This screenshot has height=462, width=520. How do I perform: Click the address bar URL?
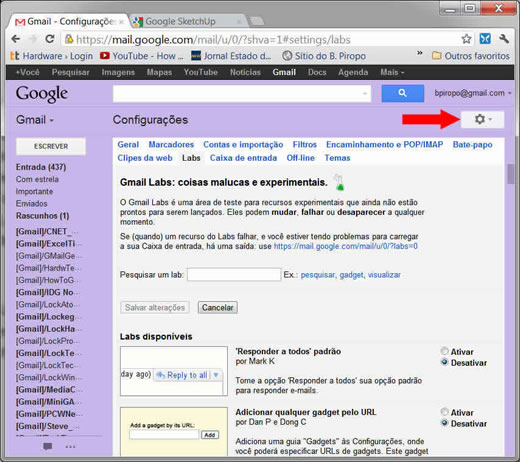coord(213,40)
